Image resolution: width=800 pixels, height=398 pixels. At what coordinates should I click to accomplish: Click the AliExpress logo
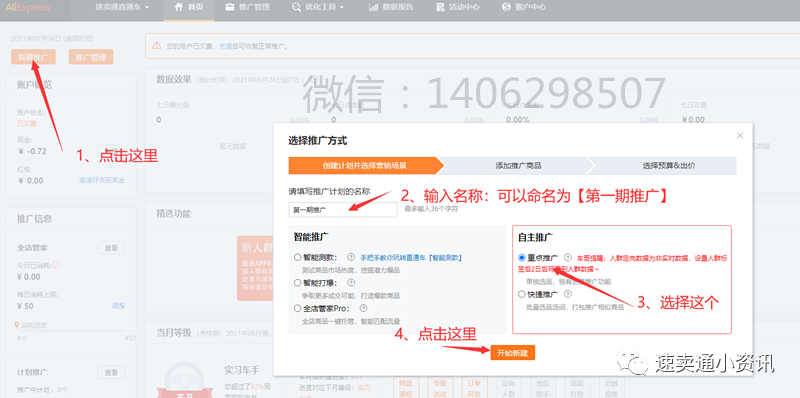(28, 7)
